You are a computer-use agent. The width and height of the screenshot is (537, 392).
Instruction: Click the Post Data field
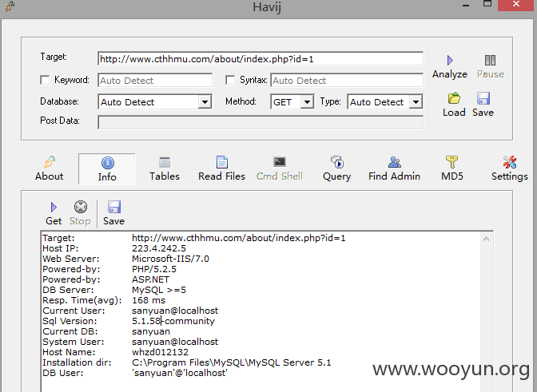coord(261,122)
